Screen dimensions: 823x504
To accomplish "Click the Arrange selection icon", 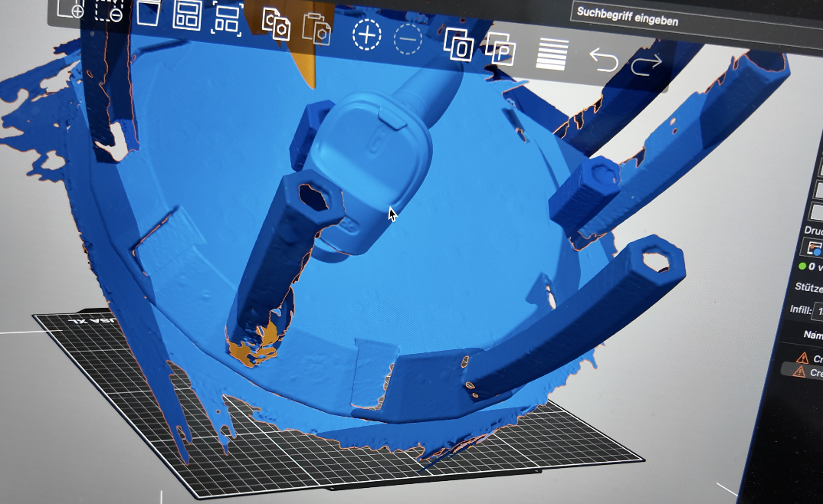I will [x=228, y=20].
